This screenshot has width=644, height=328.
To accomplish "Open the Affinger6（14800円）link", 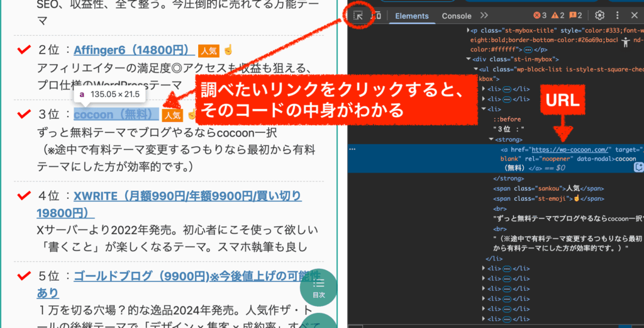I will (x=135, y=50).
